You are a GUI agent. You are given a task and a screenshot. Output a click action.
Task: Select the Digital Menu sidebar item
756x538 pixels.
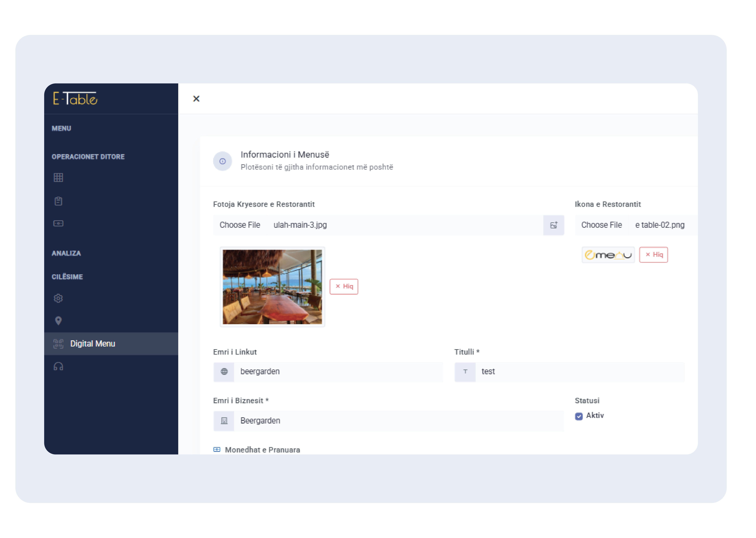93,344
